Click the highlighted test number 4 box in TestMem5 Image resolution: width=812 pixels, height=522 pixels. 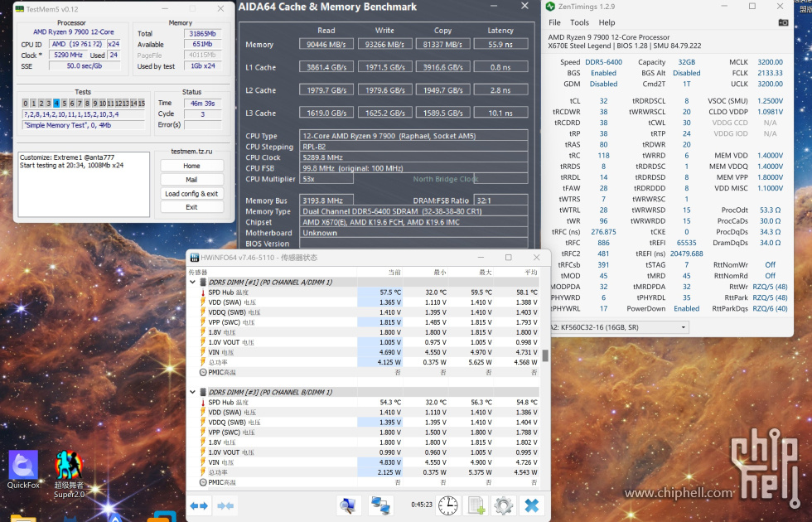[x=56, y=103]
